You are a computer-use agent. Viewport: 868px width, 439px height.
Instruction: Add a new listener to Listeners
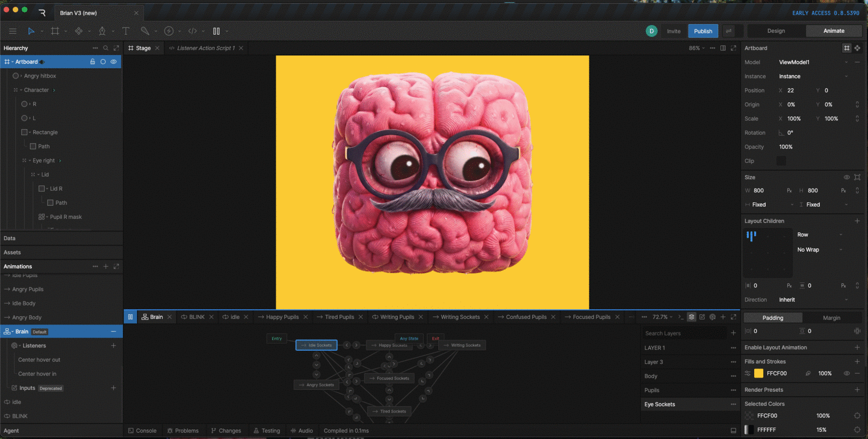113,346
